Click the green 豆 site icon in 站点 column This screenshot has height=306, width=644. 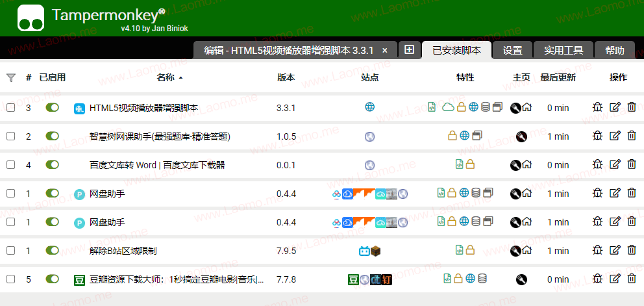click(353, 279)
